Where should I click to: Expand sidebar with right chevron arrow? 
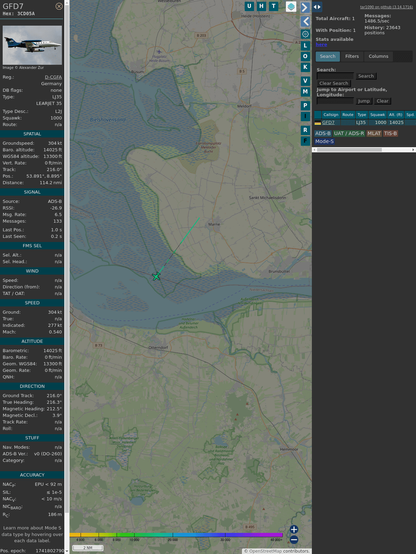click(305, 7)
